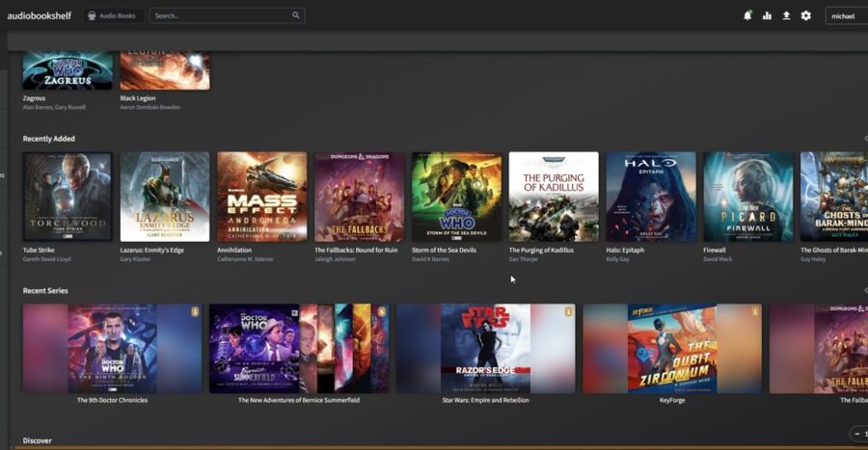
Task: Click the search magnifier icon
Action: coord(296,15)
